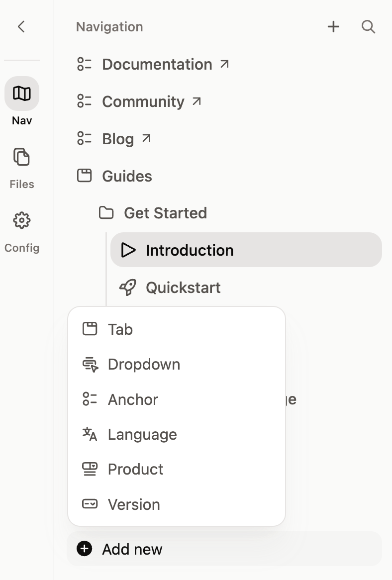The image size is (392, 580).
Task: Select the Introduction page entry
Action: coord(190,250)
